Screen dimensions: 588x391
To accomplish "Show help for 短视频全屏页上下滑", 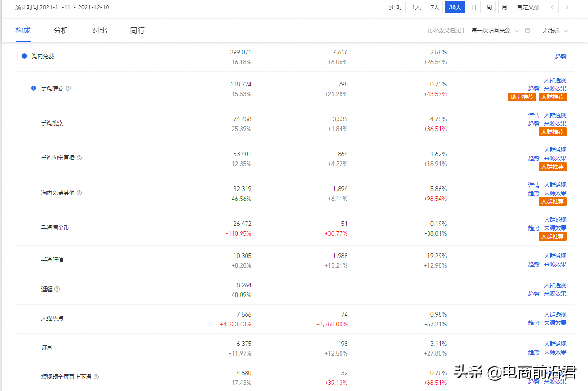I will pos(96,377).
